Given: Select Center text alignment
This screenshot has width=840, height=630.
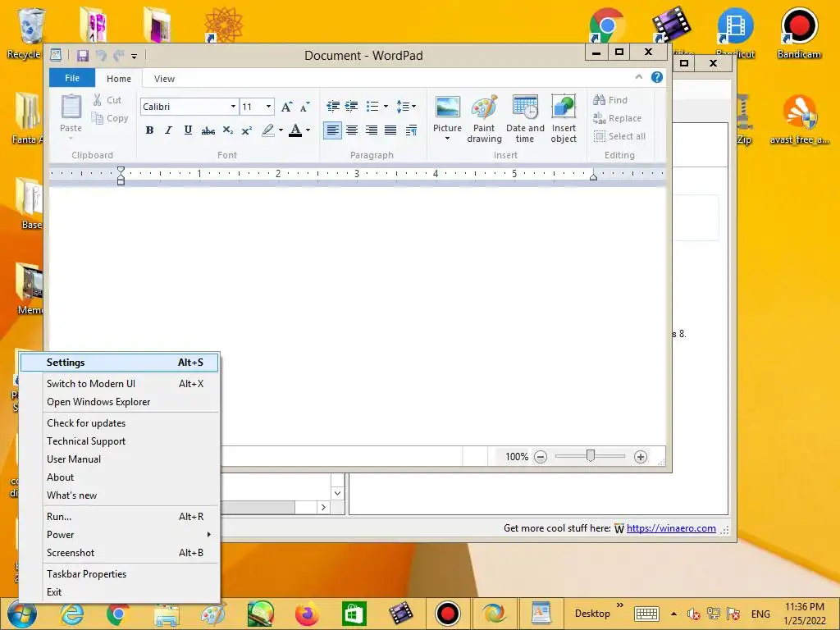Looking at the screenshot, I should pyautogui.click(x=352, y=130).
